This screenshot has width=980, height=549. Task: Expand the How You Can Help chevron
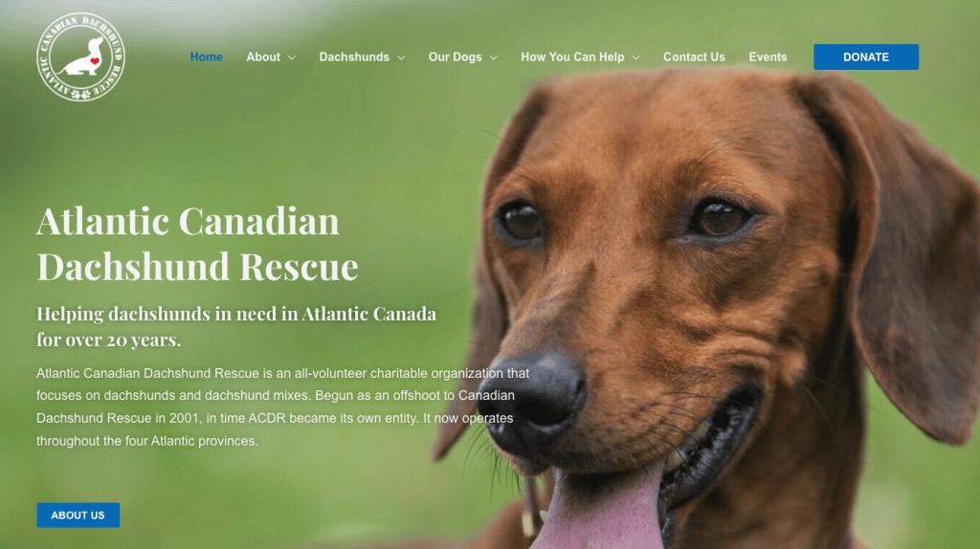point(635,57)
